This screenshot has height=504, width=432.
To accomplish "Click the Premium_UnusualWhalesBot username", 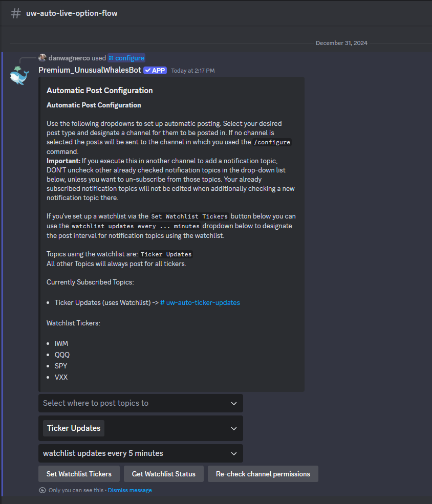I will coord(90,70).
